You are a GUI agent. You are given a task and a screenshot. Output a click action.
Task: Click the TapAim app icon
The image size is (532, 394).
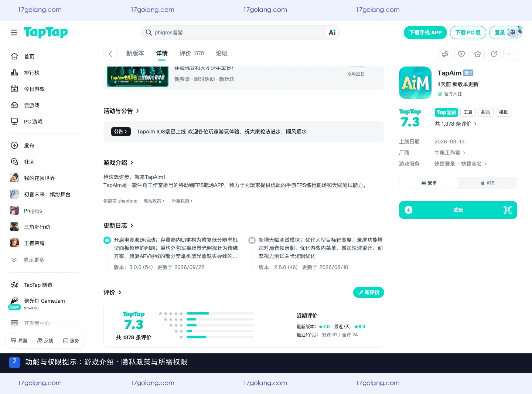coord(415,83)
